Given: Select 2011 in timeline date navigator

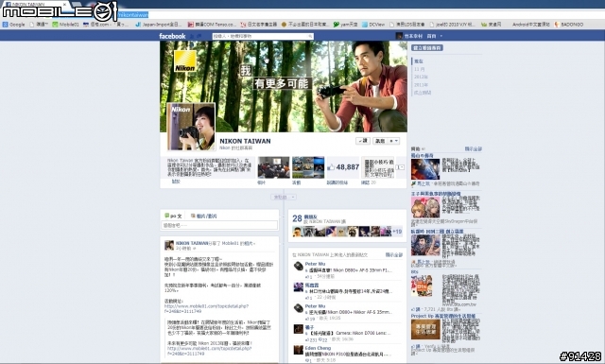Looking at the screenshot, I should (421, 84).
